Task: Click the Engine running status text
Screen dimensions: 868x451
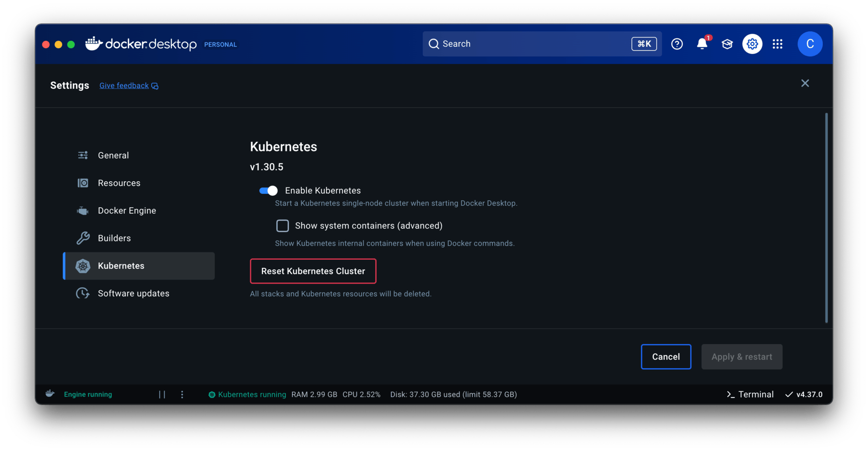Action: 88,394
